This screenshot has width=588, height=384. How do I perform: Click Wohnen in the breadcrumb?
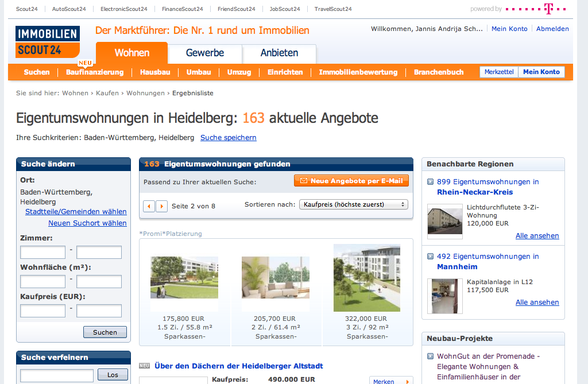pyautogui.click(x=75, y=93)
